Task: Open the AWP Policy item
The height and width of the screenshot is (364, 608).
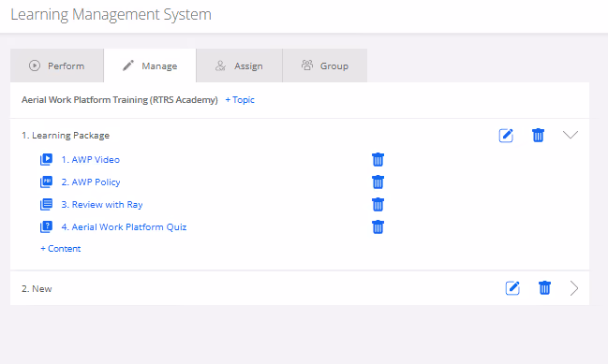Action: 91,182
